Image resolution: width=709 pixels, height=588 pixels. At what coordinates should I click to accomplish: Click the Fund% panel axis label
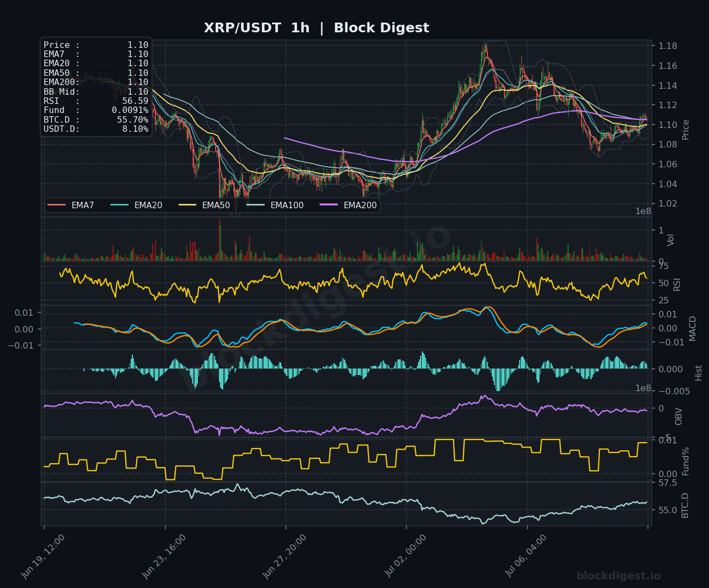(x=685, y=461)
